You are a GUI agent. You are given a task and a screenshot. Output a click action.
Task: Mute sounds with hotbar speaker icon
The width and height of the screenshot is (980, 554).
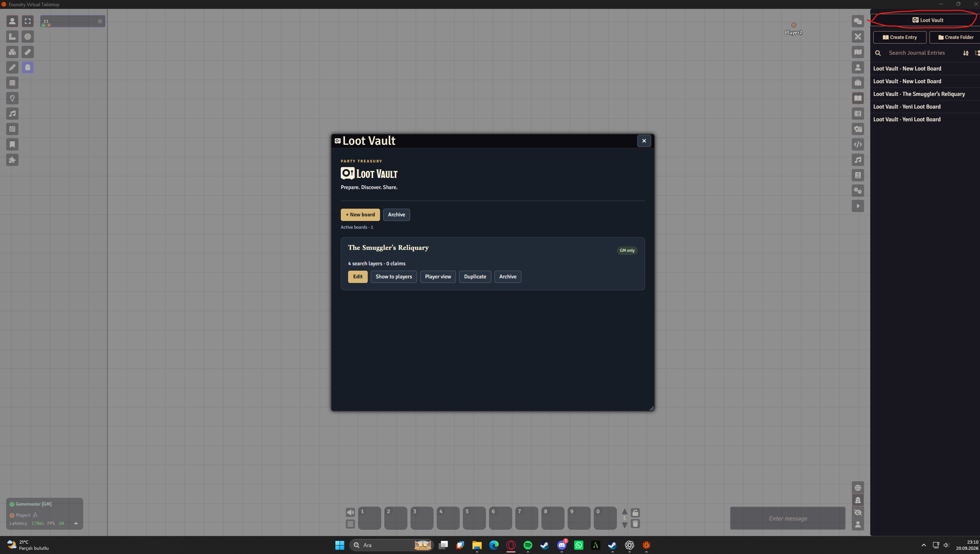tap(350, 512)
